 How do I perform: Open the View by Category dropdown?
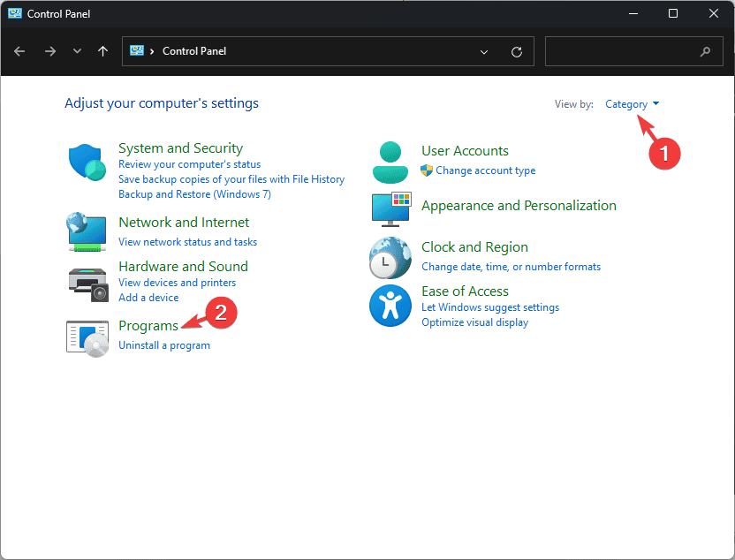[632, 104]
